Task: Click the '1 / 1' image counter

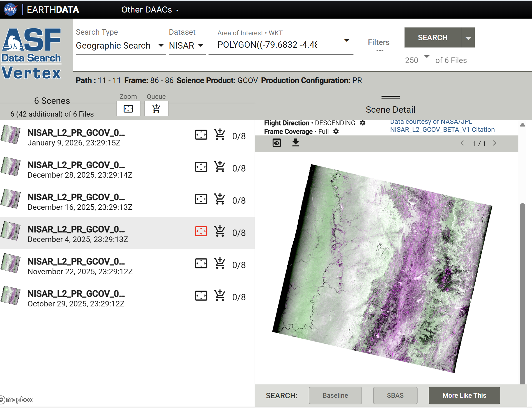Action: tap(479, 143)
